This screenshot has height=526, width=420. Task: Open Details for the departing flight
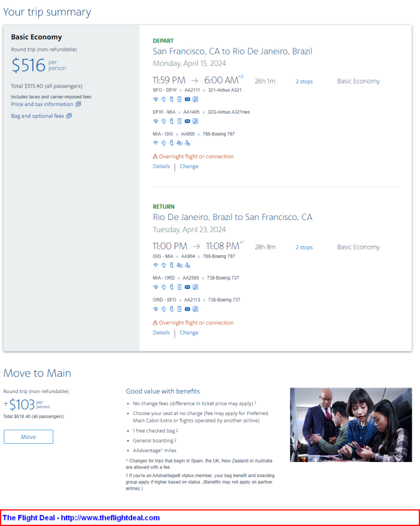(161, 167)
